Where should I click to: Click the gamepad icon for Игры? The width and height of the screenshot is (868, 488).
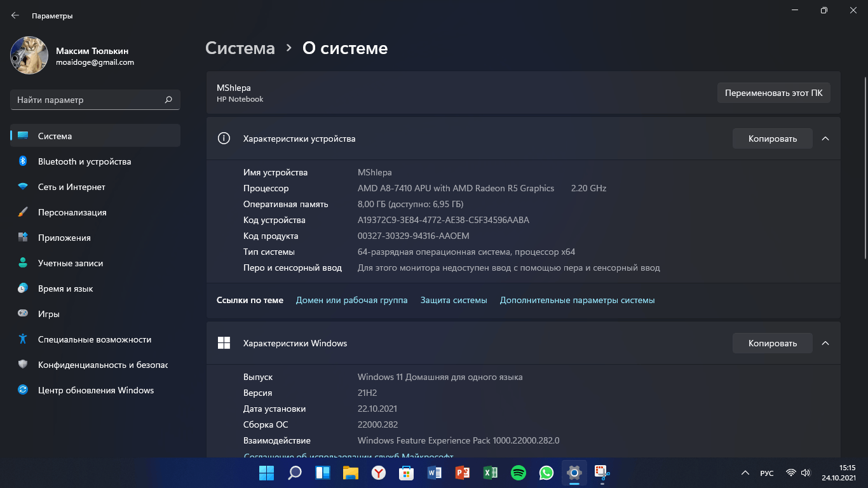23,314
